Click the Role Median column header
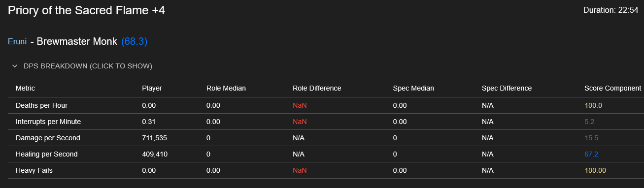The width and height of the screenshot is (644, 188). [x=226, y=88]
